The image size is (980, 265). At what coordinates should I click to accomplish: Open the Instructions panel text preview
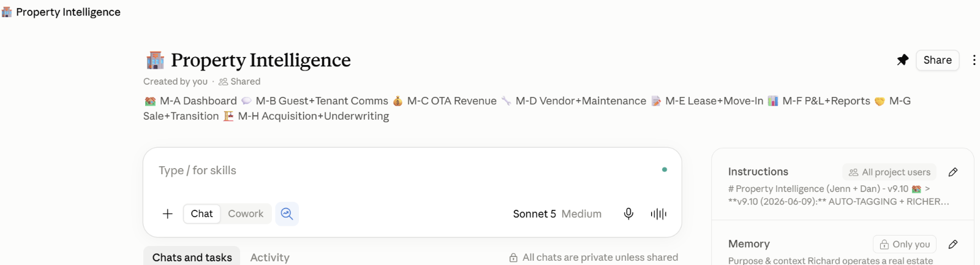(x=839, y=195)
